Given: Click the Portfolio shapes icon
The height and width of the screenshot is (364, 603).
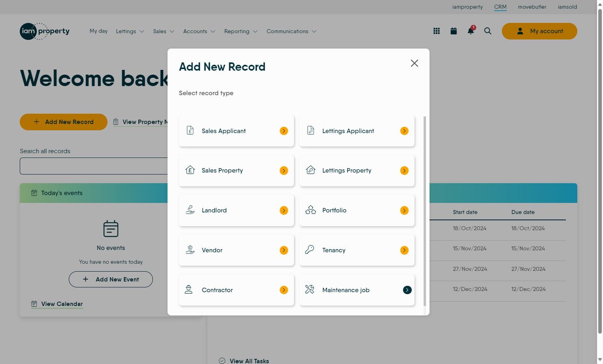Looking at the screenshot, I should click(x=311, y=210).
